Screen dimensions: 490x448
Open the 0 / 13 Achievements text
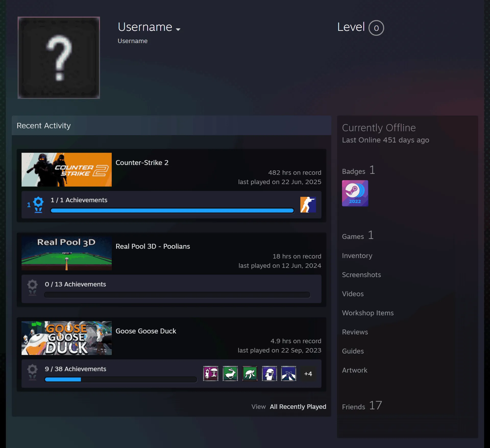[x=75, y=284]
